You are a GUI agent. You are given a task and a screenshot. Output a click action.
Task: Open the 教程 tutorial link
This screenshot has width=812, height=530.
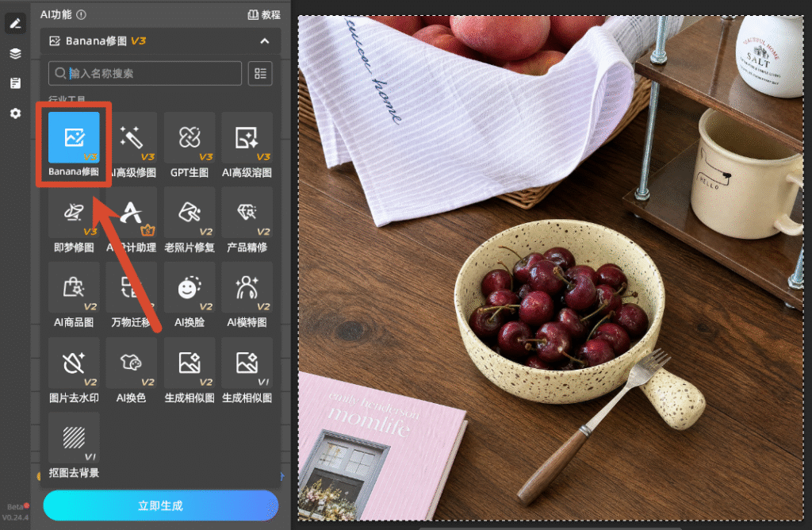(x=264, y=14)
